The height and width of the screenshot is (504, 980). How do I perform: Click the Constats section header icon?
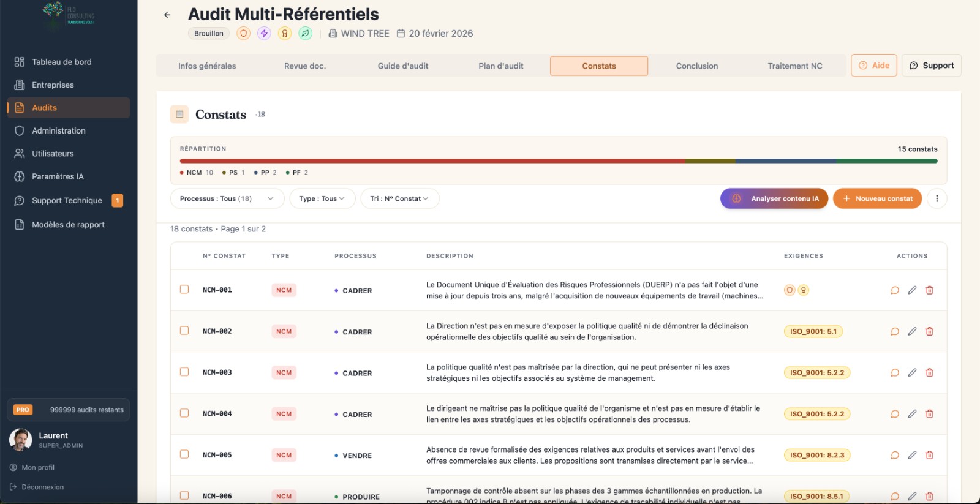click(179, 114)
